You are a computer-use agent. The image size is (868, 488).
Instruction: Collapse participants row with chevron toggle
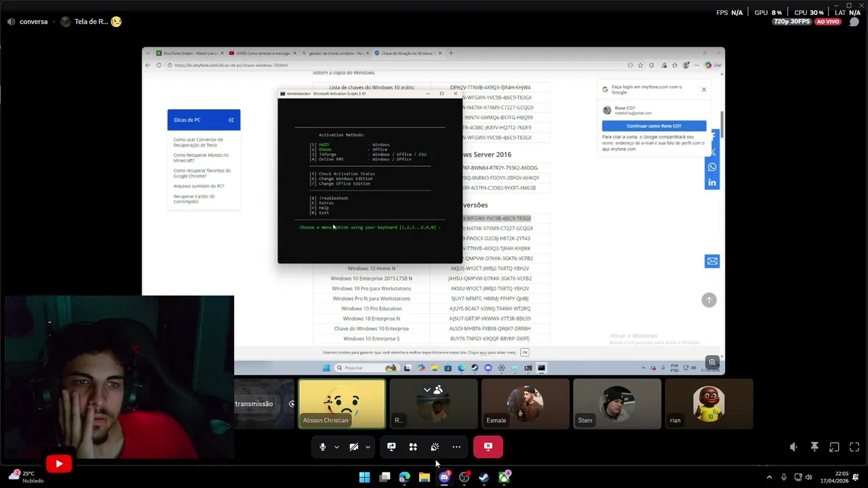coord(427,390)
